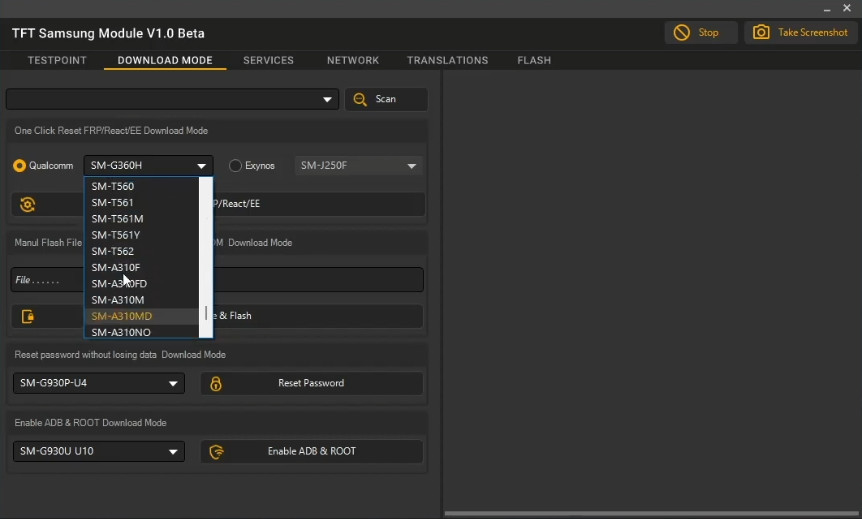The width and height of the screenshot is (862, 519).
Task: Switch to the DOWNLOAD MODE tab
Action: coord(165,60)
